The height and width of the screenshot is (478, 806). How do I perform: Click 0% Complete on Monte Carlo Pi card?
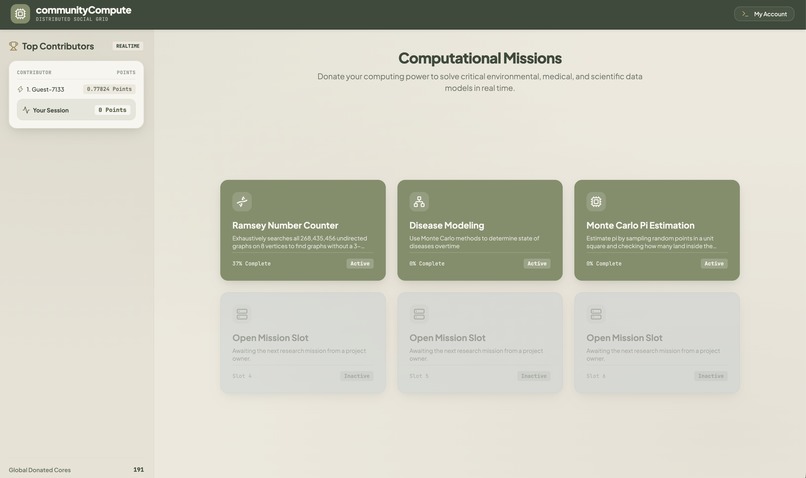click(604, 264)
